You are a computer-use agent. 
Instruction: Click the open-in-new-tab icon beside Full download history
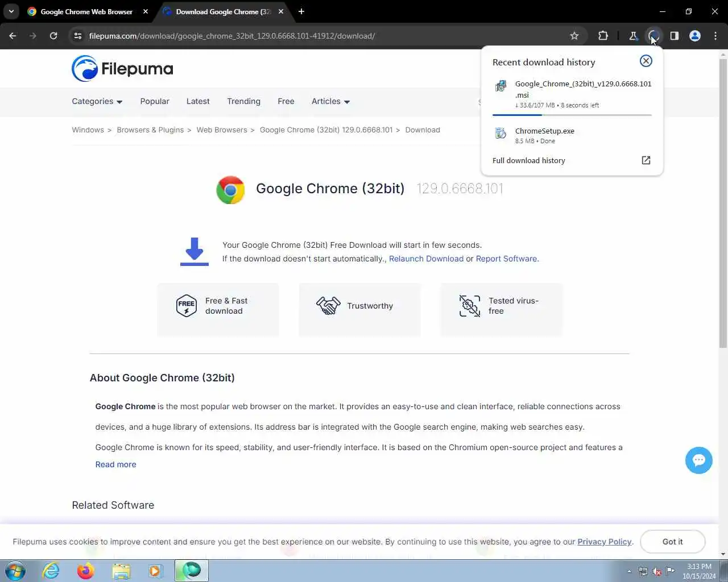coord(646,160)
